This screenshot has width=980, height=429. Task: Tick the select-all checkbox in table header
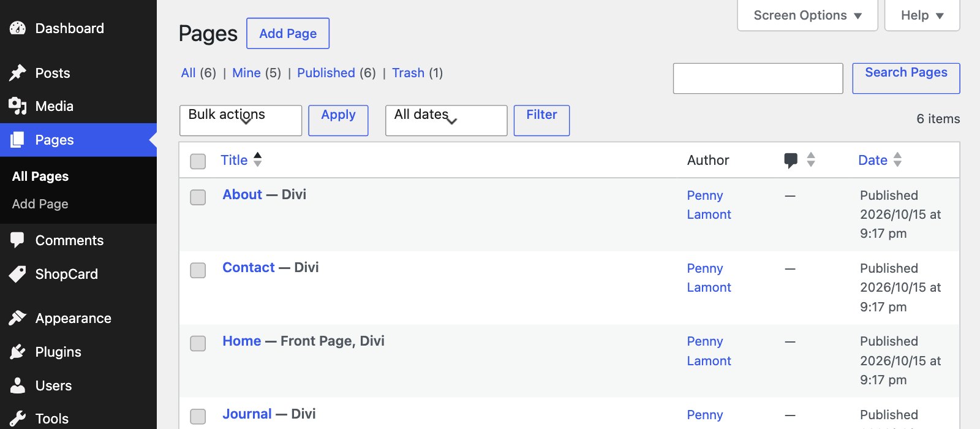tap(198, 161)
